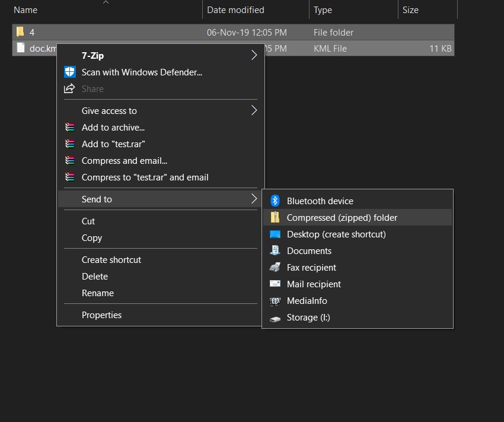This screenshot has height=422, width=504.
Task: Click the WinRAR icon beside Add to "test.rar"
Action: tap(70, 144)
